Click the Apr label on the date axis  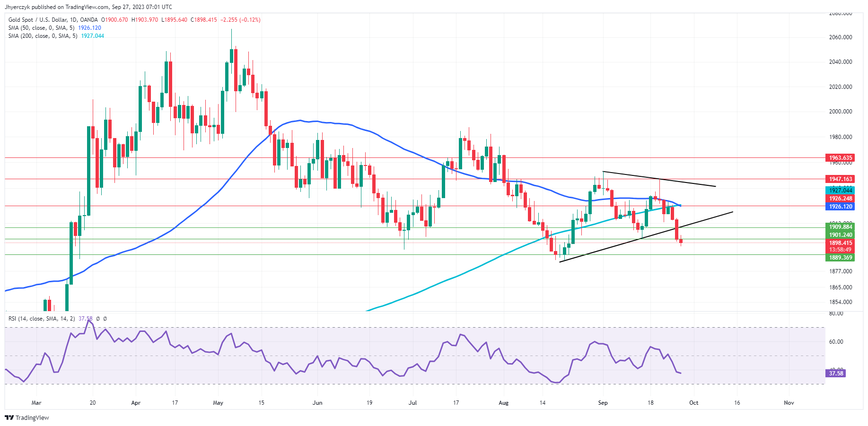click(x=136, y=403)
